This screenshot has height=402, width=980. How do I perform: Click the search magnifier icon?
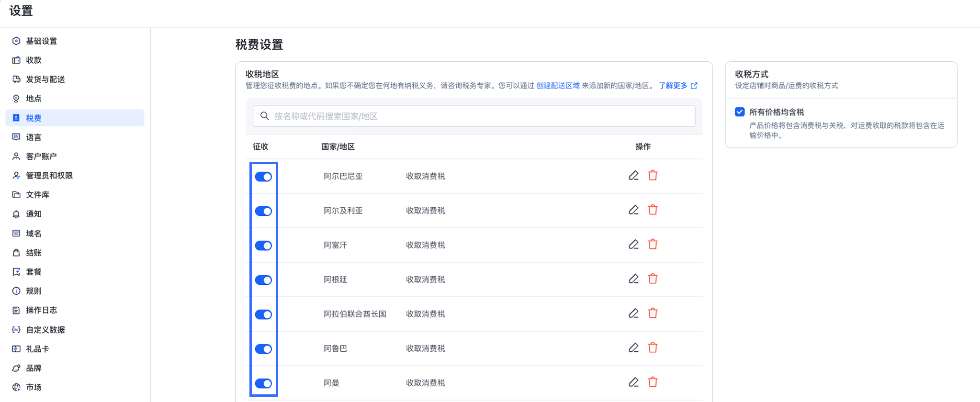tap(264, 116)
